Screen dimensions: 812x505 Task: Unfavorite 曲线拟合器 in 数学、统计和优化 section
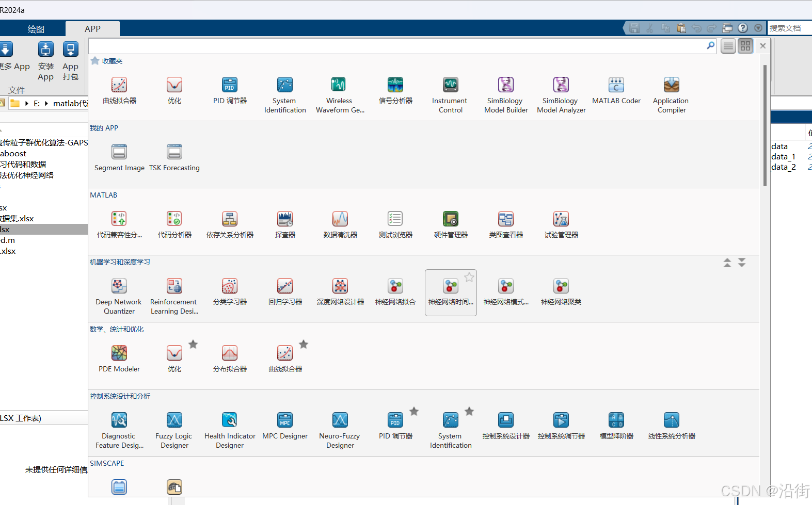(304, 344)
